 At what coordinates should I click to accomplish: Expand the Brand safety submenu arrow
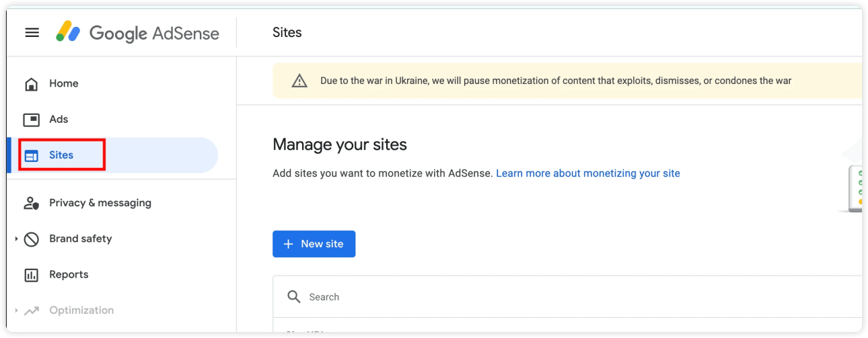[x=16, y=239]
